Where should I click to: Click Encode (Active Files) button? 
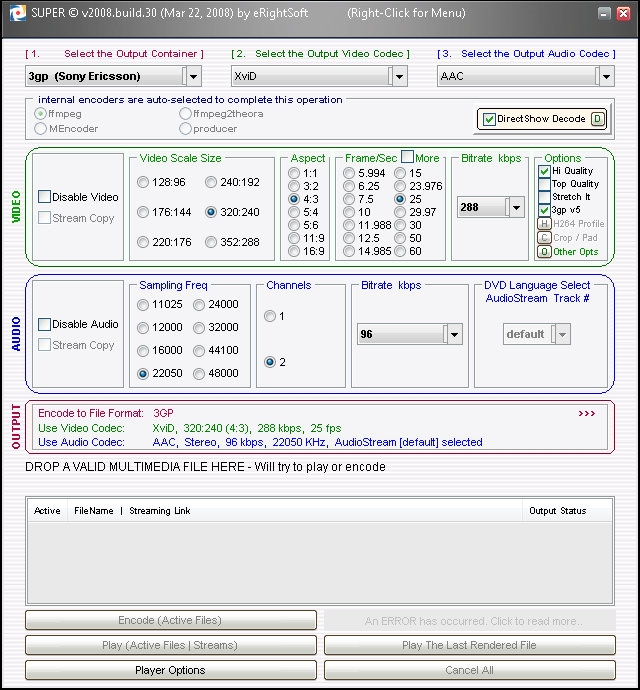pyautogui.click(x=171, y=620)
